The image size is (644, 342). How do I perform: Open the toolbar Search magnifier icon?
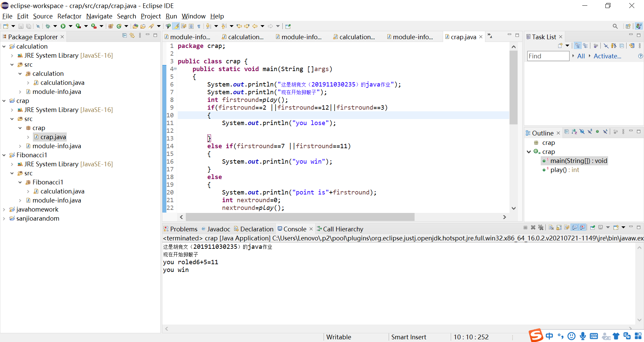pos(615,26)
